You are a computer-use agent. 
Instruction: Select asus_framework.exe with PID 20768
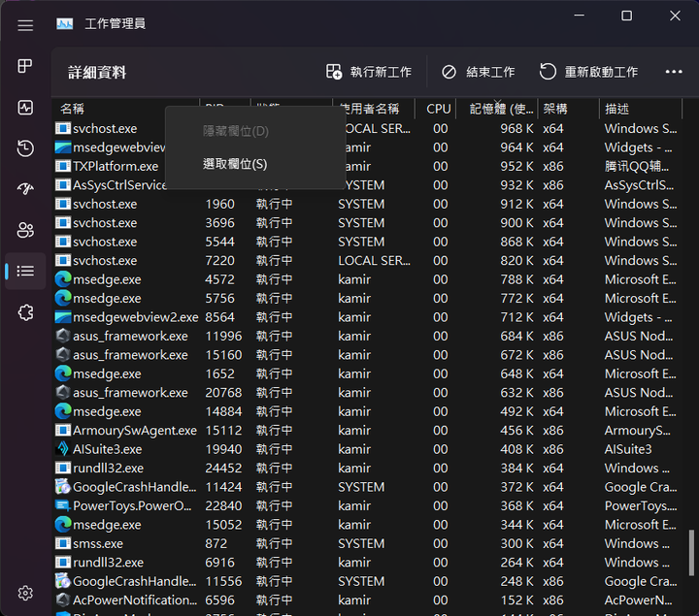(366, 393)
